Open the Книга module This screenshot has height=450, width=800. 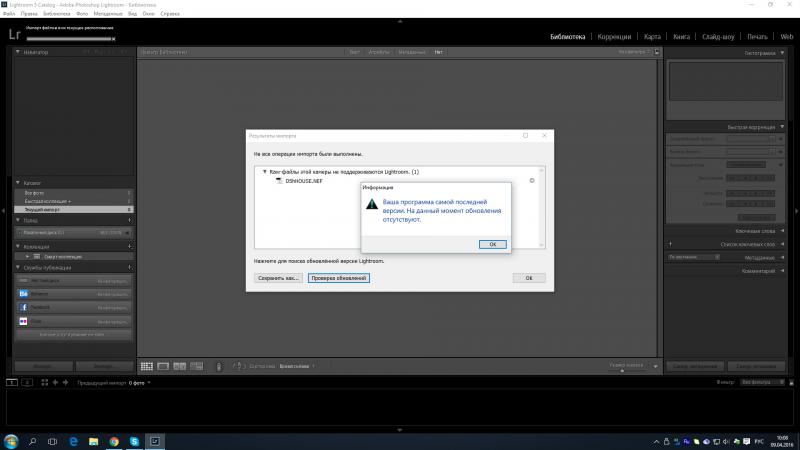coord(681,37)
